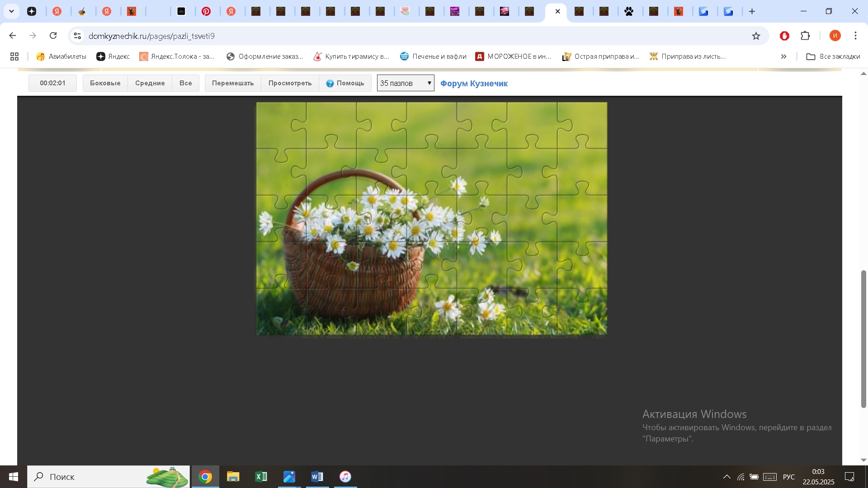Open the clock and date flyout
This screenshot has width=868, height=488.
click(x=818, y=477)
